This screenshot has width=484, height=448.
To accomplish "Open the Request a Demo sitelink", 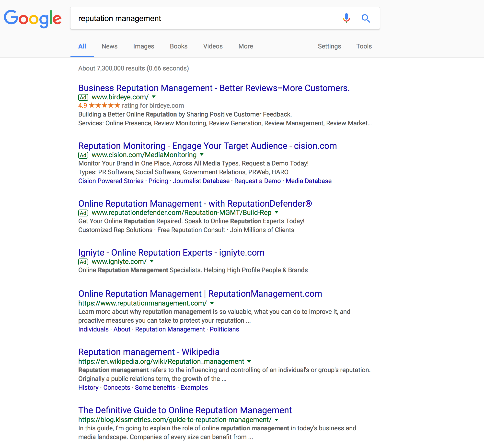I will click(x=257, y=181).
